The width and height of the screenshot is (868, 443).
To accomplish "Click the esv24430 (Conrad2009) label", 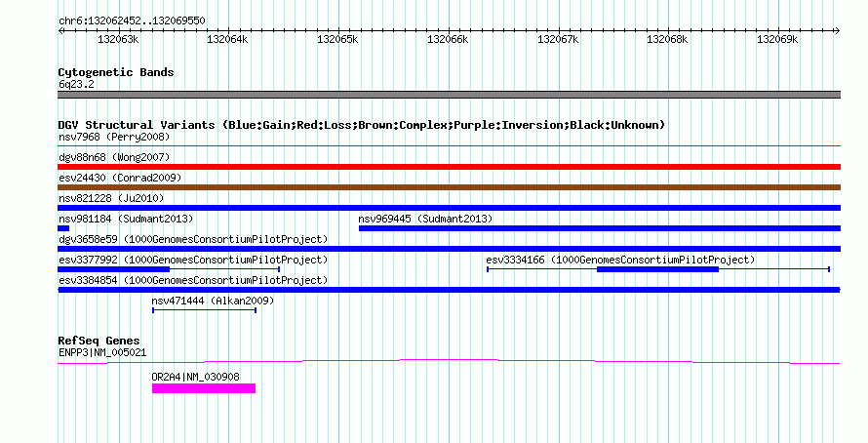I will (120, 178).
